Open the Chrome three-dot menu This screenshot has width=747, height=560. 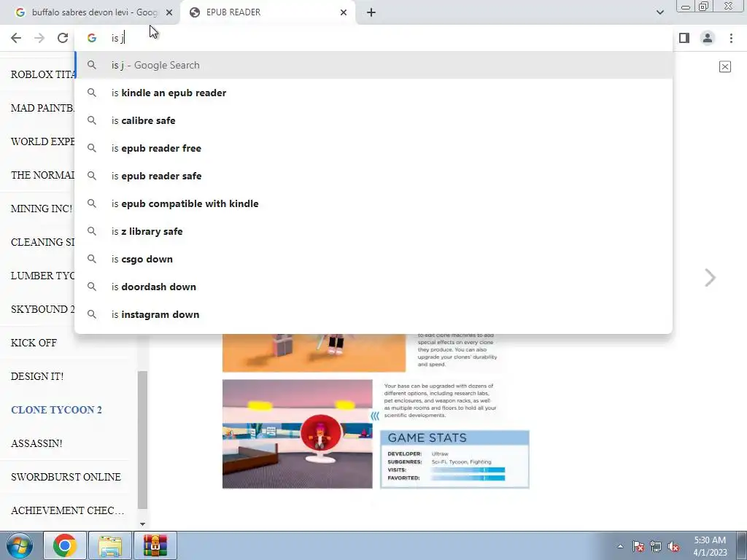[x=731, y=38]
